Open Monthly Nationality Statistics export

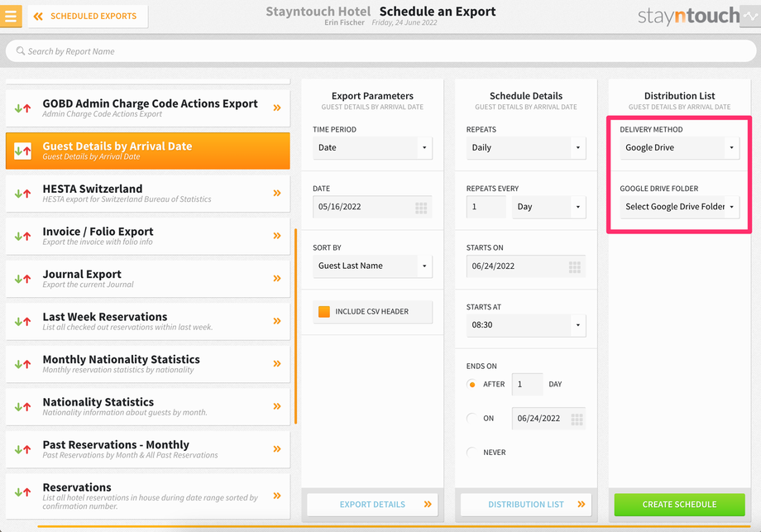point(147,364)
